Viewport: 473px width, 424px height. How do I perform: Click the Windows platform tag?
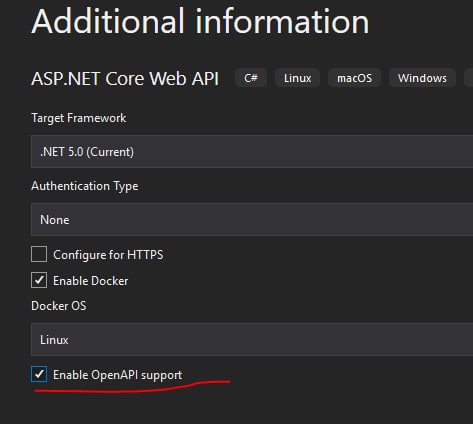click(422, 78)
